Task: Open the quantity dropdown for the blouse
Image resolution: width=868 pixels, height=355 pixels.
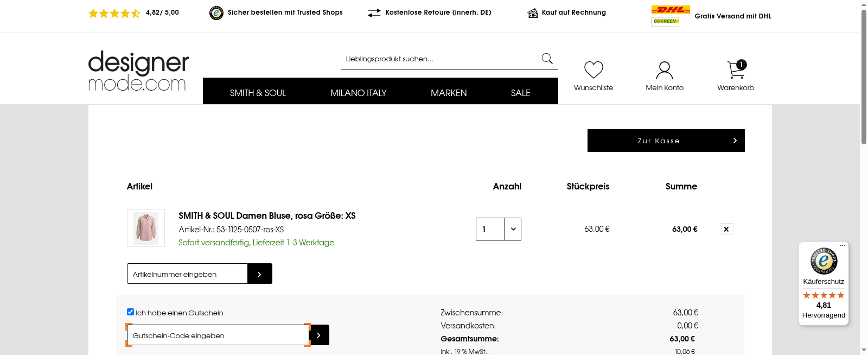Action: [x=512, y=229]
